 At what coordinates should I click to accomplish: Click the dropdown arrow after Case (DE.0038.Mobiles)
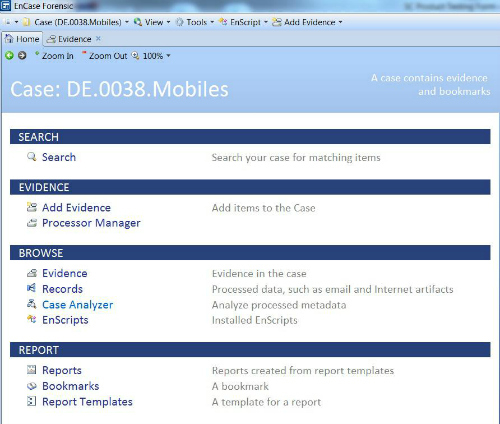click(x=127, y=22)
